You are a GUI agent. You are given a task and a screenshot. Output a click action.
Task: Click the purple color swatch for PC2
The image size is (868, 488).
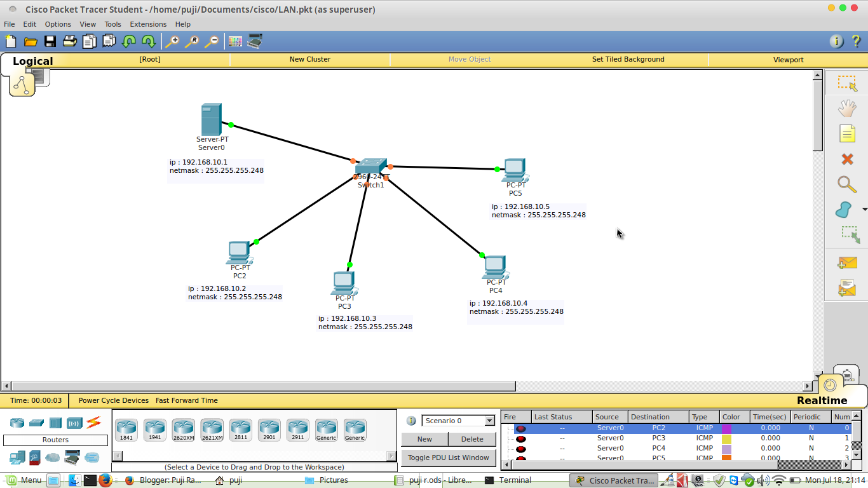tap(726, 428)
